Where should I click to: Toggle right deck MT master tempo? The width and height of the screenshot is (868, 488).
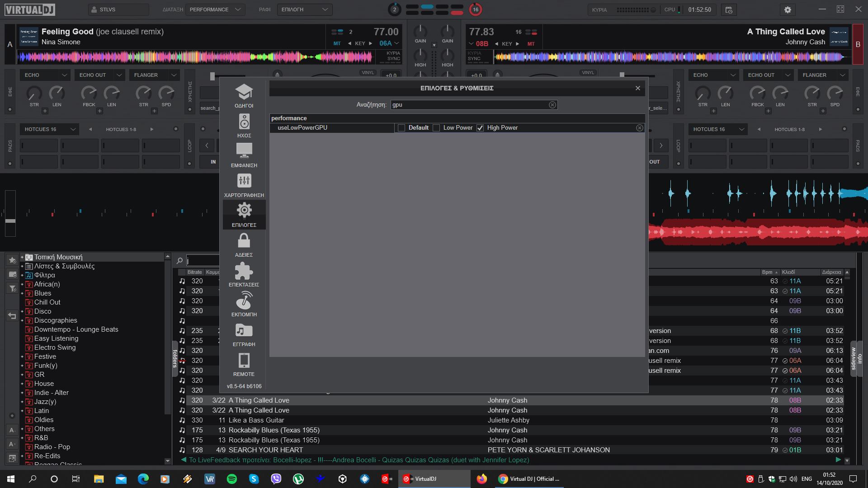(531, 44)
